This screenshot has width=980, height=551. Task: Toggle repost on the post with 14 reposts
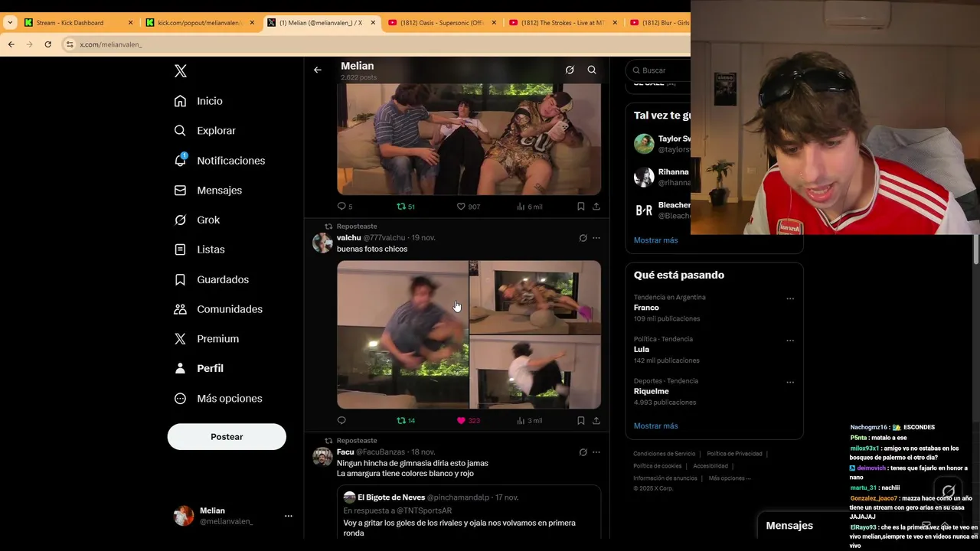coord(406,420)
